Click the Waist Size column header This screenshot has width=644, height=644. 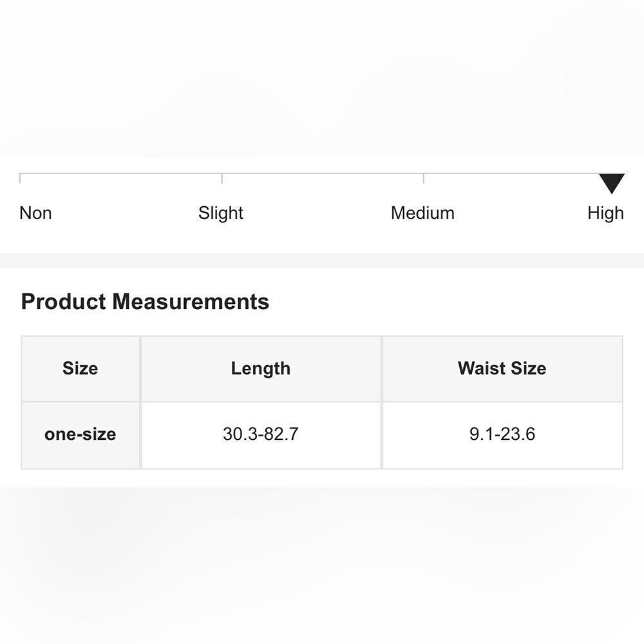(x=502, y=368)
